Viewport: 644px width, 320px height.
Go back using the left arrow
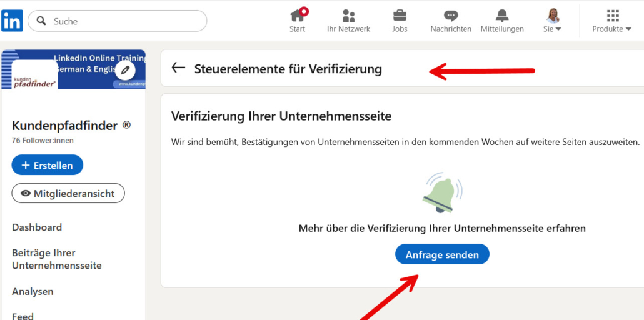178,68
